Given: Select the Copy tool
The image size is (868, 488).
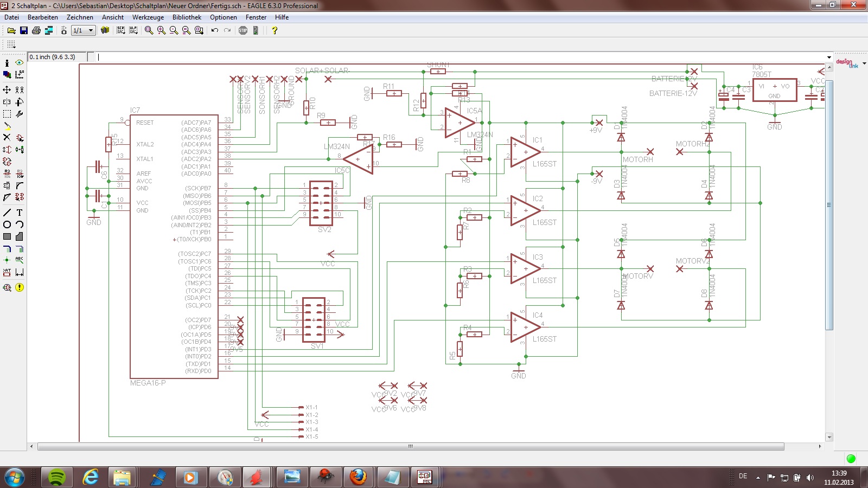Looking at the screenshot, I should (x=20, y=89).
